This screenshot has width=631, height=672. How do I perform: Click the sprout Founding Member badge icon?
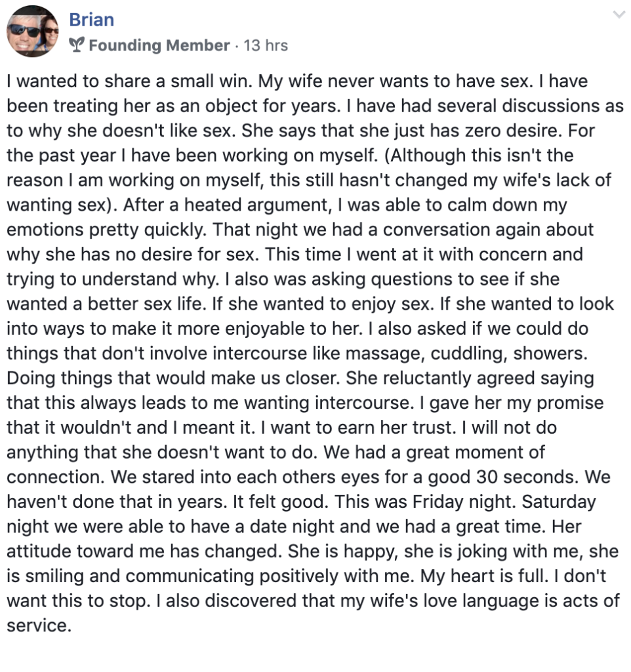coord(77,45)
